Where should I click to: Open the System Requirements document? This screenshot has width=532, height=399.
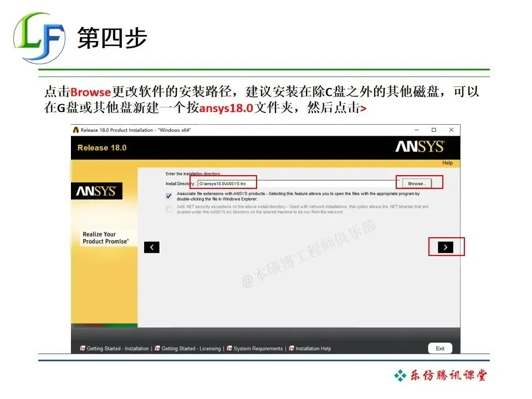[258, 349]
